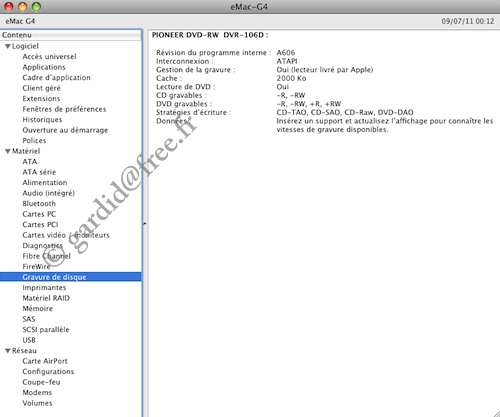Click the eMac G4 label below title bar
Image resolution: width=500 pixels, height=417 pixels.
click(x=20, y=21)
